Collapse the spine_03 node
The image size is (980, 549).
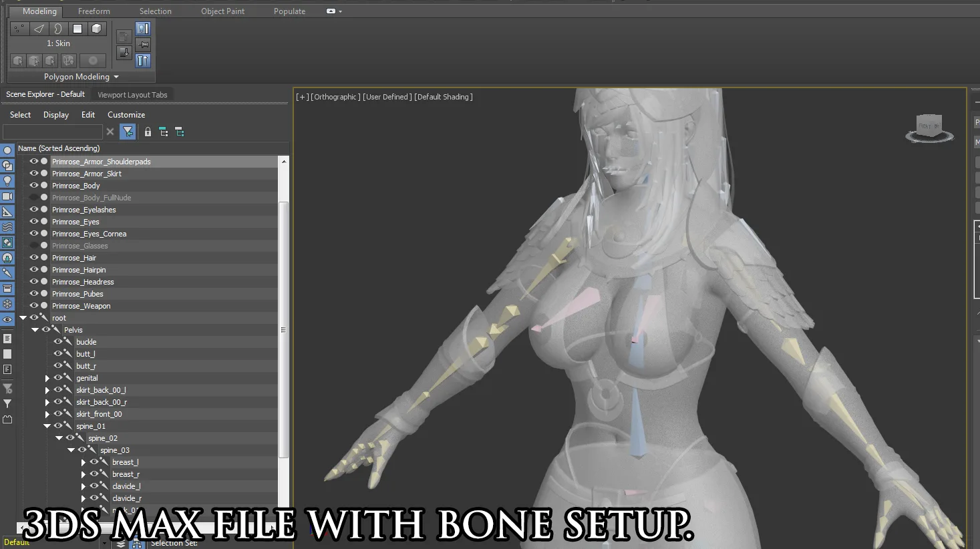(71, 450)
